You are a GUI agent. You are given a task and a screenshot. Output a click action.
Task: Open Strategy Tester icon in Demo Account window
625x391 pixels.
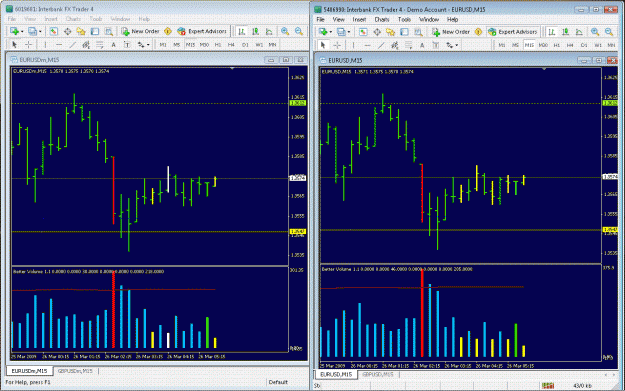click(x=418, y=32)
